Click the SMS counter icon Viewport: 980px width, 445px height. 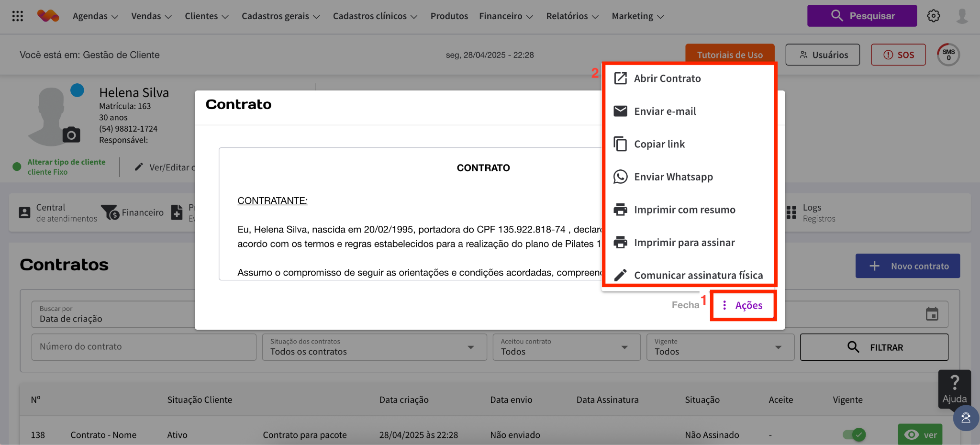(948, 55)
